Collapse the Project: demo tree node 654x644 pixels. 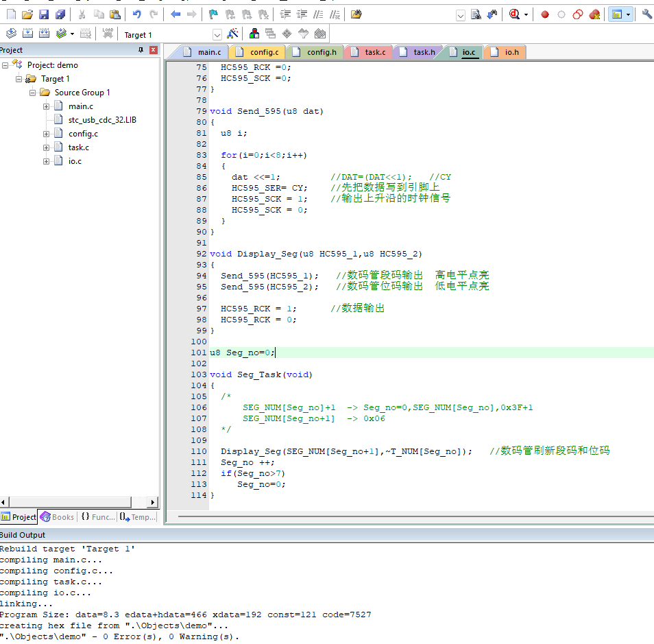[5, 66]
